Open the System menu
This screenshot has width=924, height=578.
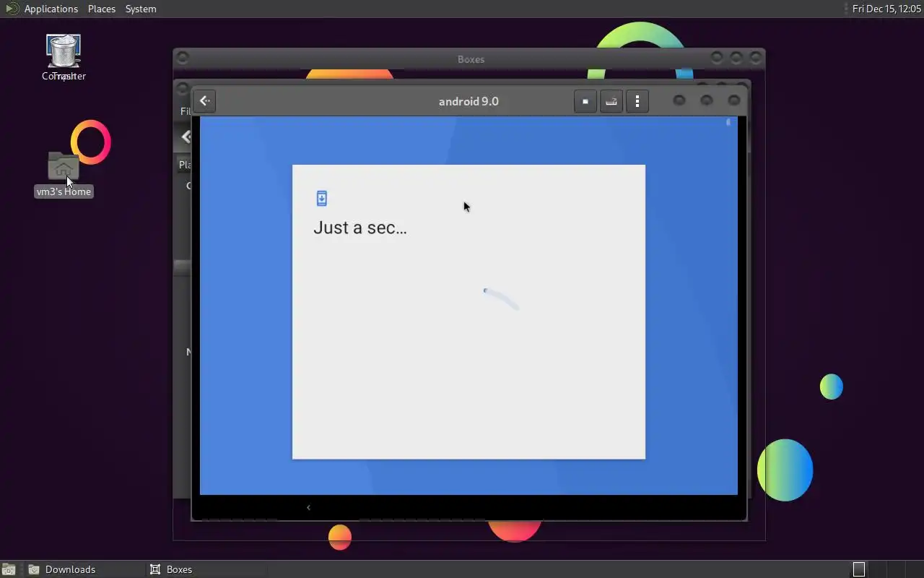(x=141, y=9)
